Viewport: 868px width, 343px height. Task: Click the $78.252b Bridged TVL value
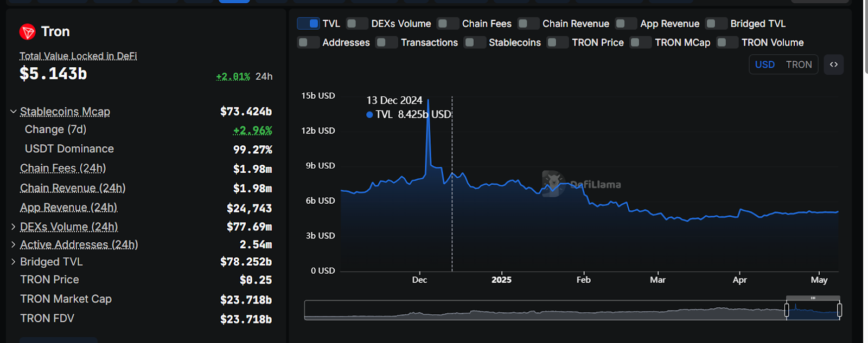(x=246, y=262)
